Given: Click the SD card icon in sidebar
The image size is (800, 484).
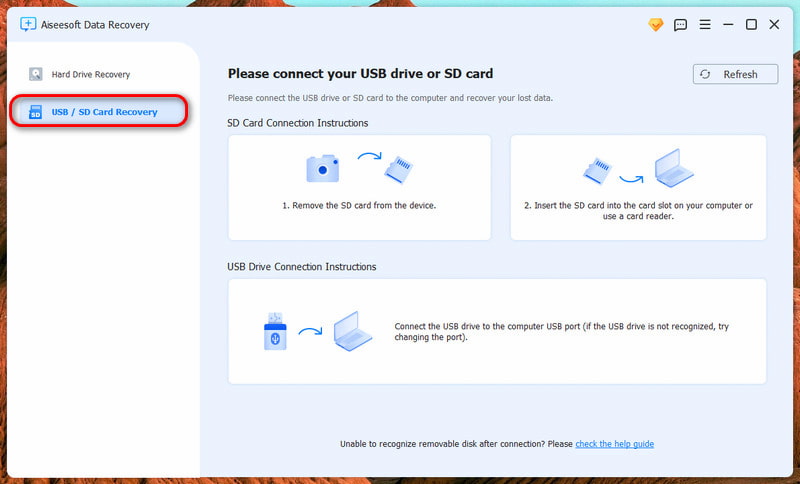Looking at the screenshot, I should pyautogui.click(x=36, y=112).
